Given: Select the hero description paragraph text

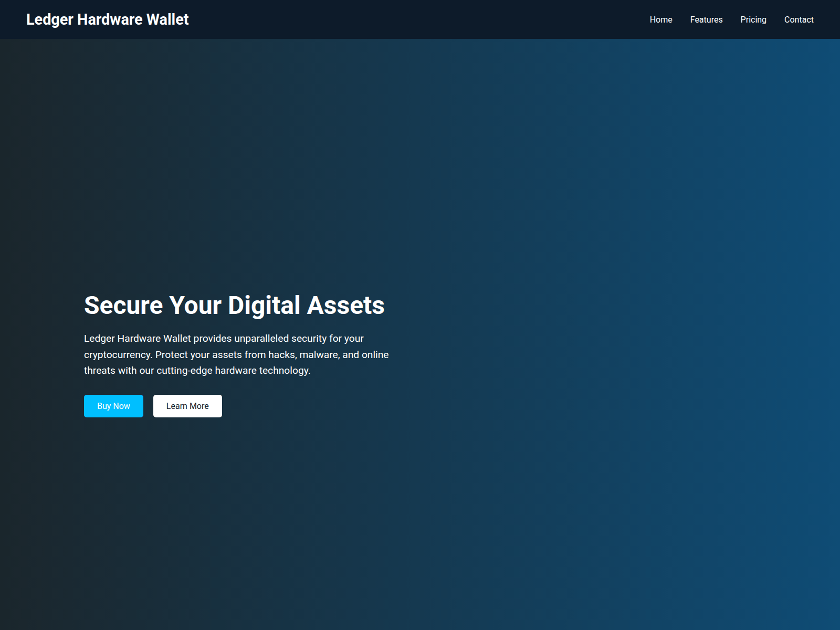Looking at the screenshot, I should click(x=236, y=354).
